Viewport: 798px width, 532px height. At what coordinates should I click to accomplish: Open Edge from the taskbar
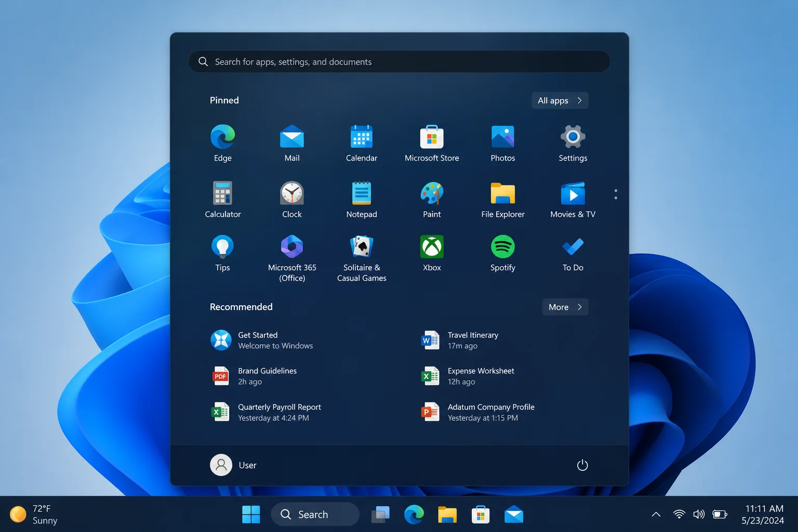(x=414, y=514)
